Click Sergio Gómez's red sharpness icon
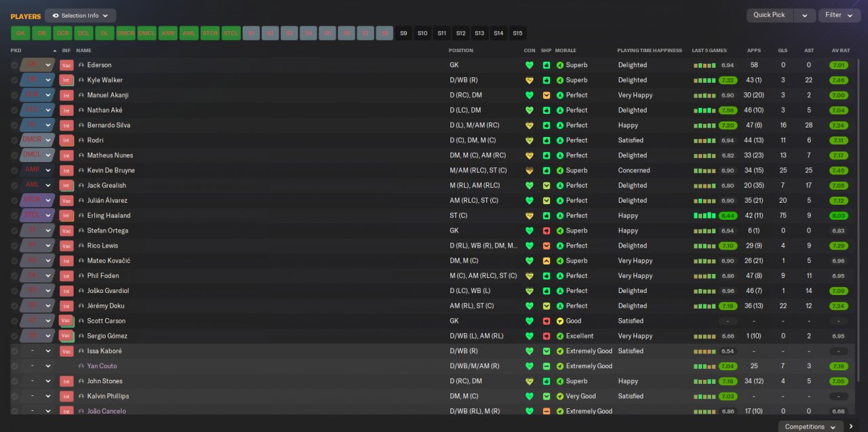The width and height of the screenshot is (868, 432). tap(547, 336)
